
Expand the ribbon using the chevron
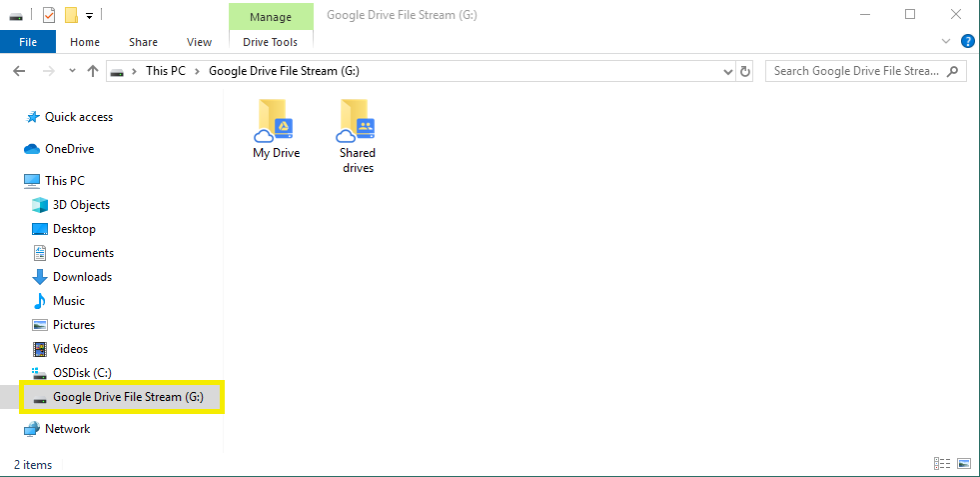pos(946,42)
